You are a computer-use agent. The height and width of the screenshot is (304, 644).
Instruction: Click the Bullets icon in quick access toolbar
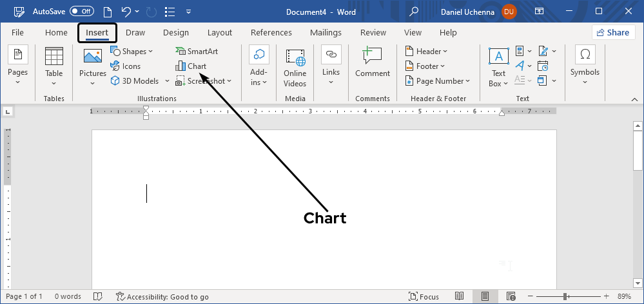click(x=170, y=12)
